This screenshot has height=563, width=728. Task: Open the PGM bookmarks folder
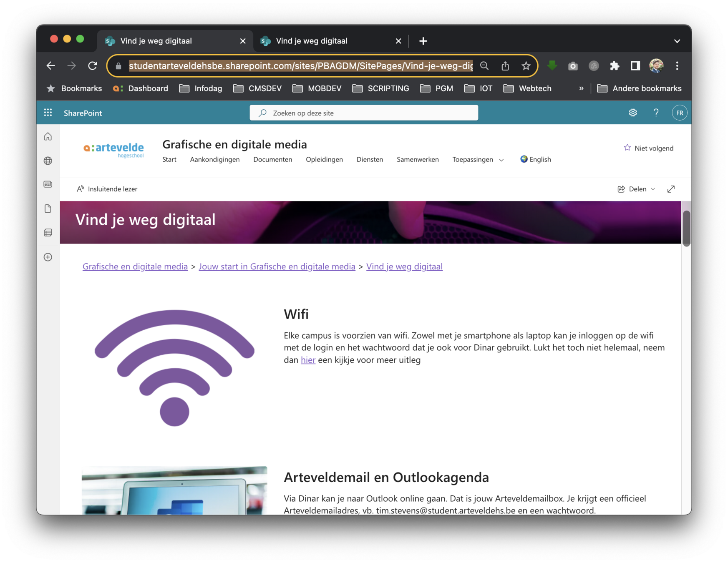point(436,88)
